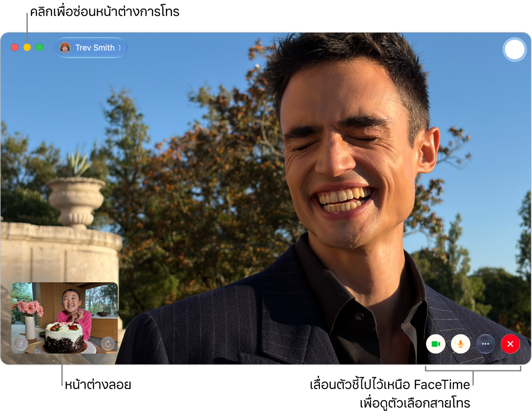Open the video effects in the self-view
The width and height of the screenshot is (532, 416).
[x=21, y=344]
